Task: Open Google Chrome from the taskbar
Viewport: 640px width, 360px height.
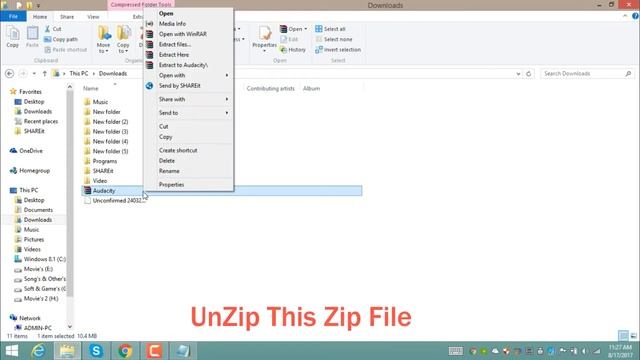Action: [x=125, y=351]
